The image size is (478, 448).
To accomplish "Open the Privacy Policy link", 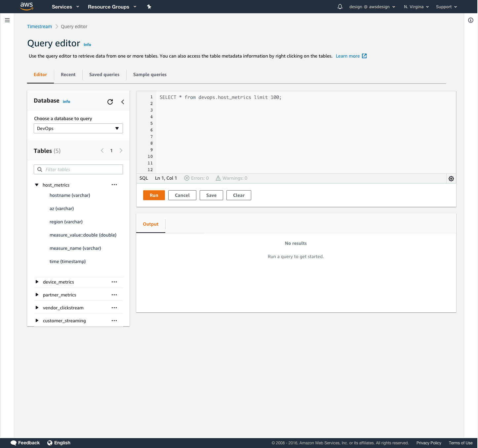I will point(429,443).
